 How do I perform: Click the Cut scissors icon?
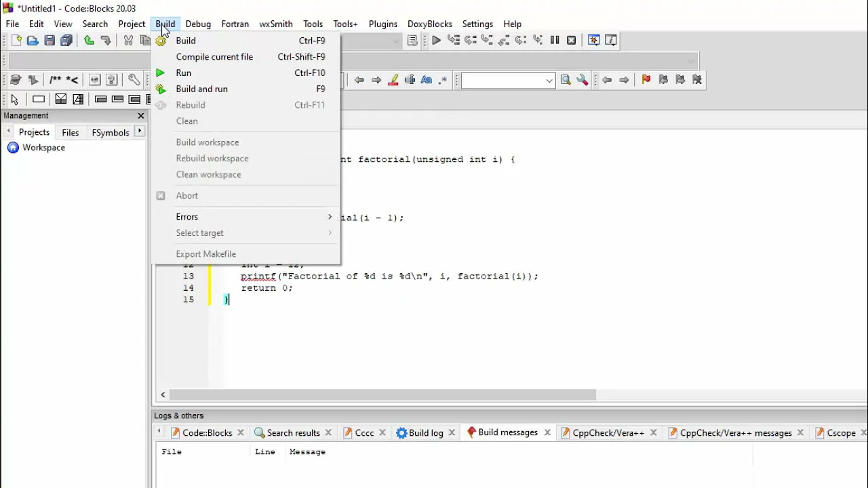tap(128, 41)
